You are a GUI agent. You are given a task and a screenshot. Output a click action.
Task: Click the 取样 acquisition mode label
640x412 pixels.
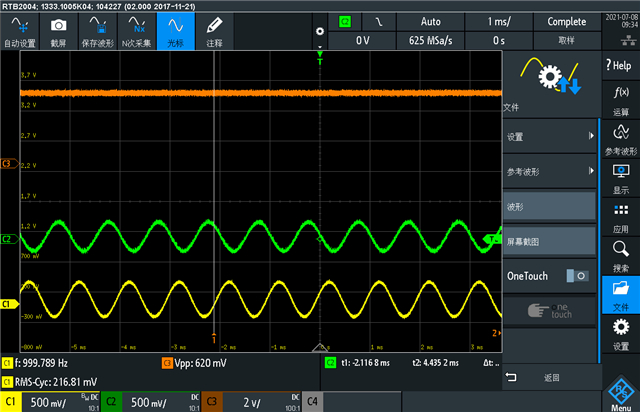(567, 40)
